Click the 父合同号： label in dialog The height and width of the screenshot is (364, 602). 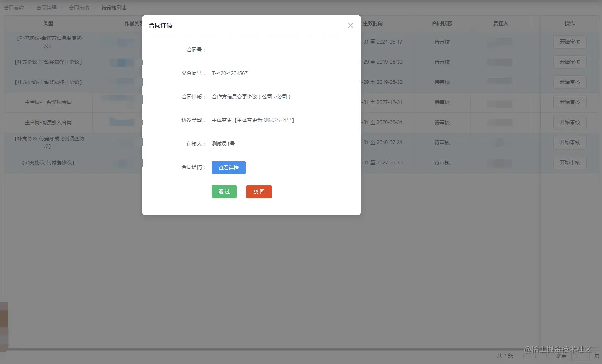click(x=194, y=73)
